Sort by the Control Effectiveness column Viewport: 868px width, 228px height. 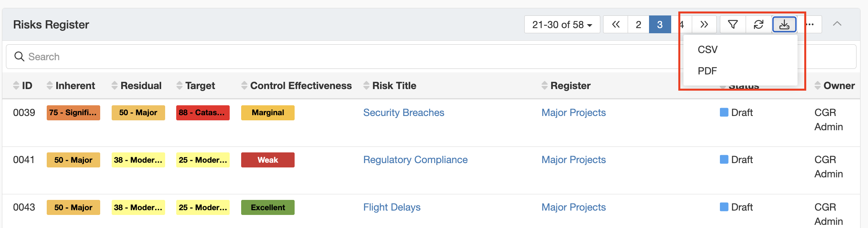point(296,85)
